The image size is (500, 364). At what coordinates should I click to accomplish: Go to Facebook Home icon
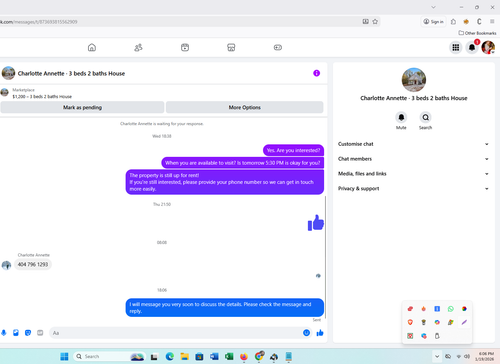click(x=92, y=48)
